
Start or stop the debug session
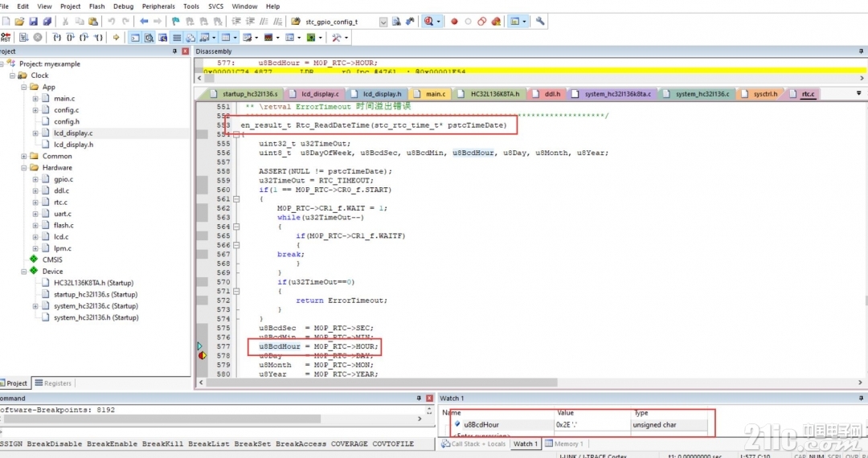pos(428,21)
